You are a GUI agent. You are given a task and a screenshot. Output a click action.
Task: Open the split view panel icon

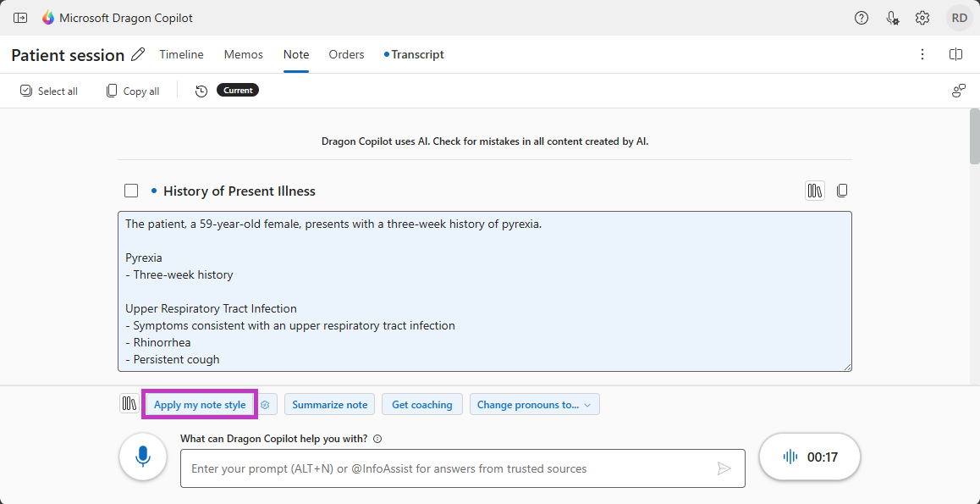pyautogui.click(x=955, y=54)
